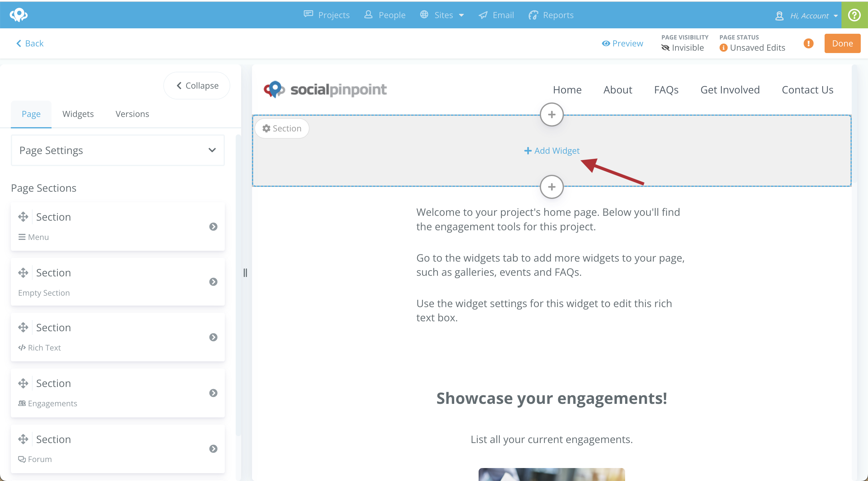868x481 pixels.
Task: Open People in top navigation
Action: click(x=385, y=15)
